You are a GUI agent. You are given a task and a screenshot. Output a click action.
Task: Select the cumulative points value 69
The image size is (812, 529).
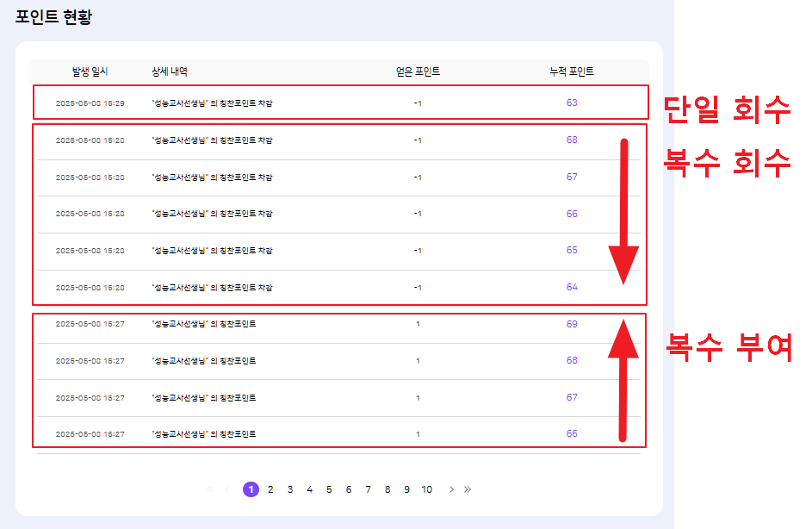pyautogui.click(x=572, y=324)
